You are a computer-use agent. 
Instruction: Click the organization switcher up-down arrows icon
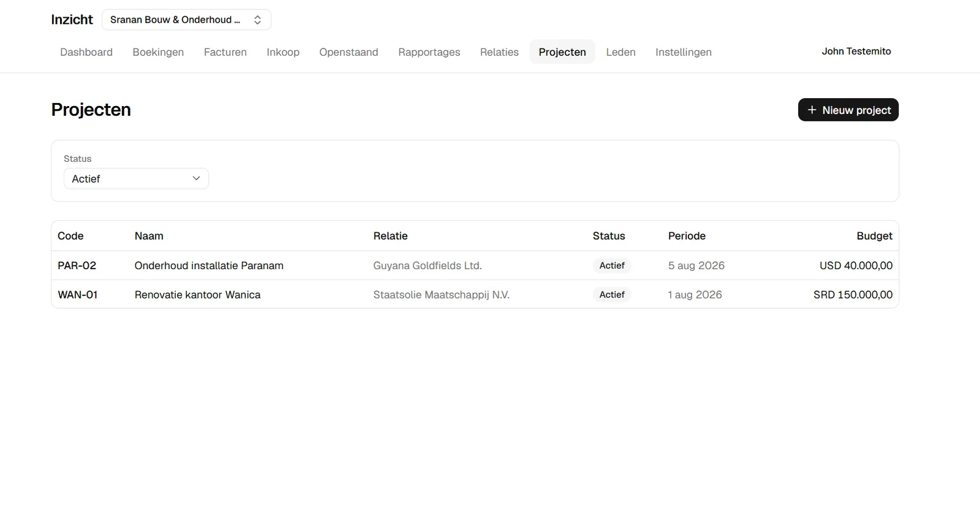click(258, 20)
